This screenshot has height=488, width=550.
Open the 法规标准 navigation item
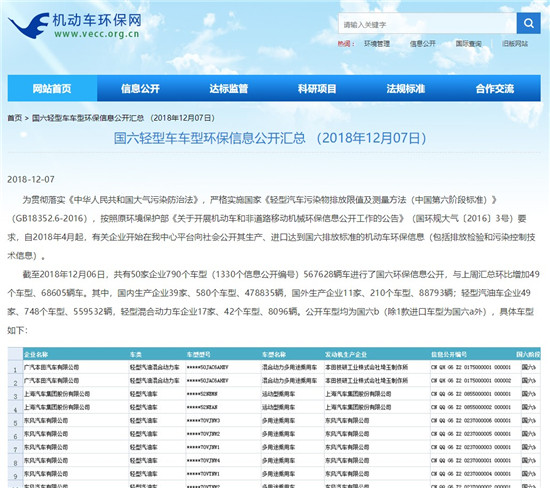pos(406,88)
